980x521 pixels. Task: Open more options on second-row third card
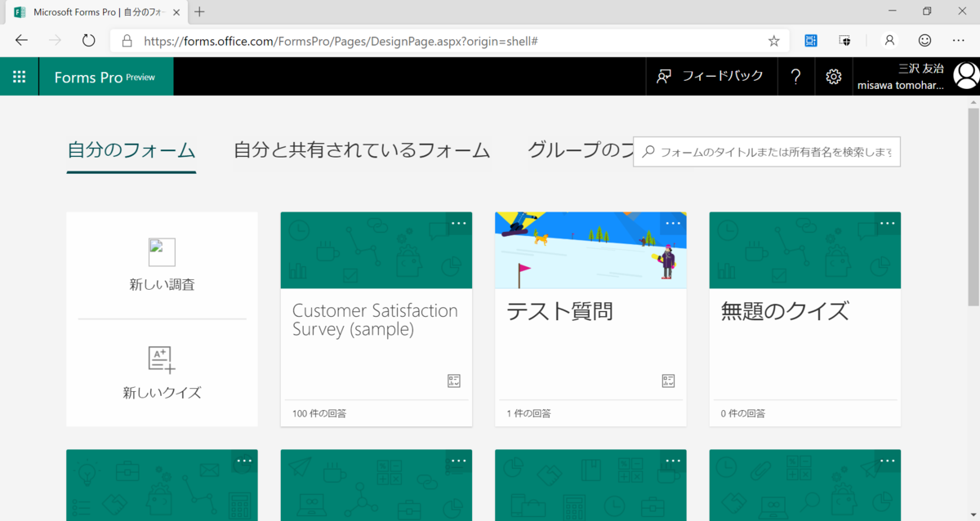673,461
